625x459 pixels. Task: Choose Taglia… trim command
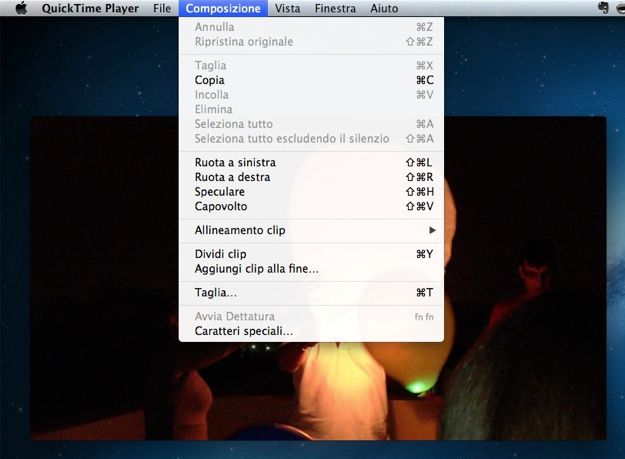point(311,293)
